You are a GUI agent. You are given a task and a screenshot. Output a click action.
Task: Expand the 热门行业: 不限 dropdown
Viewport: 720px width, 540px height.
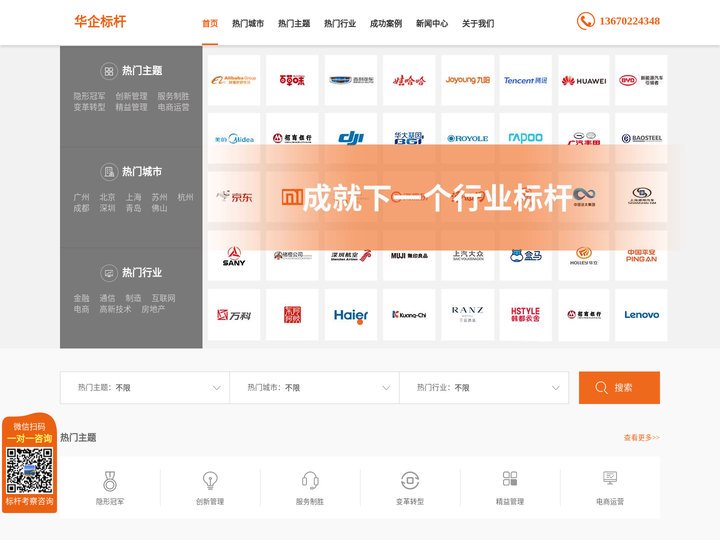pos(484,388)
